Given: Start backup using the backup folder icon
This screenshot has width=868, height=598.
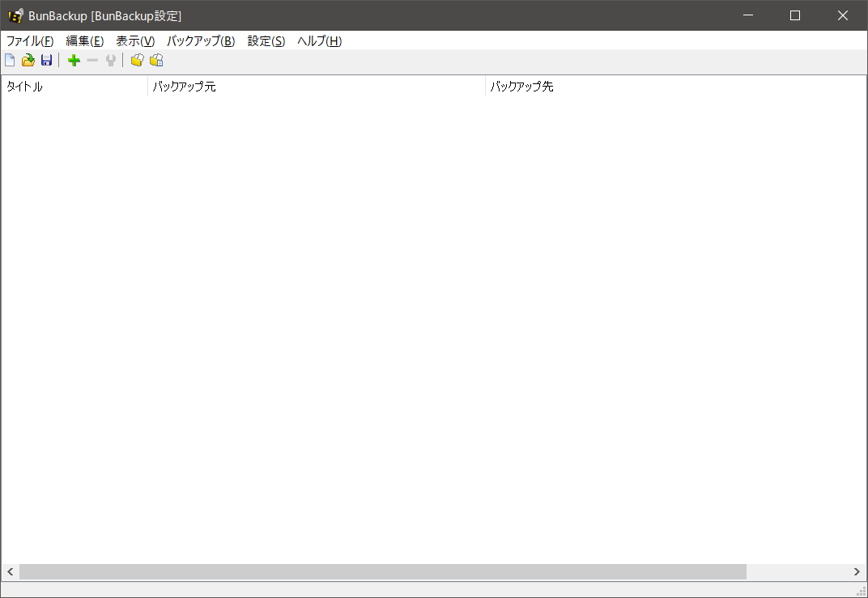Looking at the screenshot, I should click(x=137, y=59).
